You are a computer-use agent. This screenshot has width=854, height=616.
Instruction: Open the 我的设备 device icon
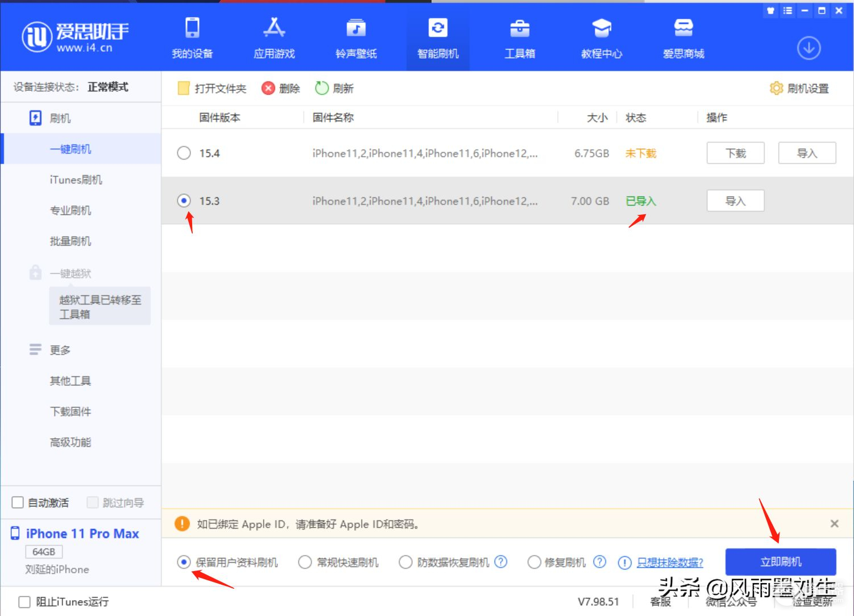point(192,28)
